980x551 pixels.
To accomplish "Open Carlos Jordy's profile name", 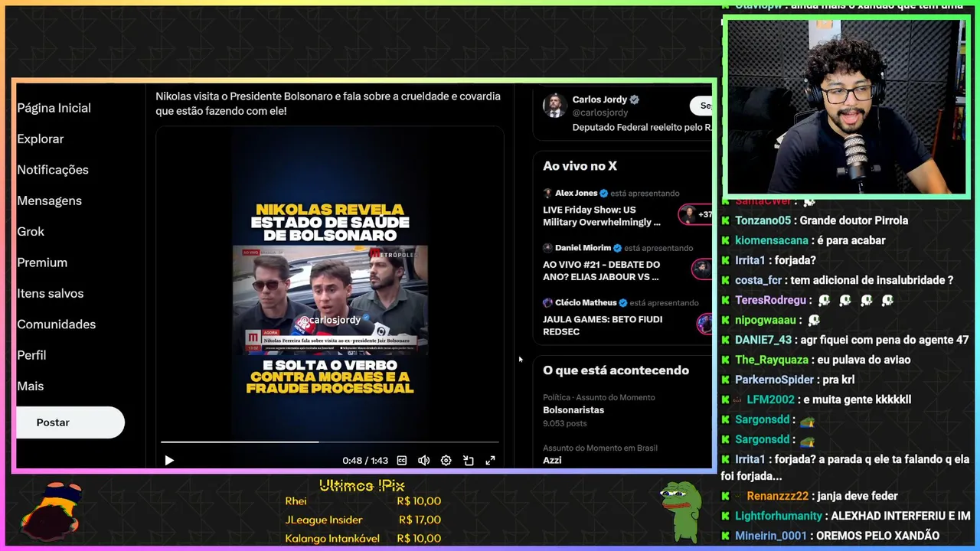I will click(599, 99).
